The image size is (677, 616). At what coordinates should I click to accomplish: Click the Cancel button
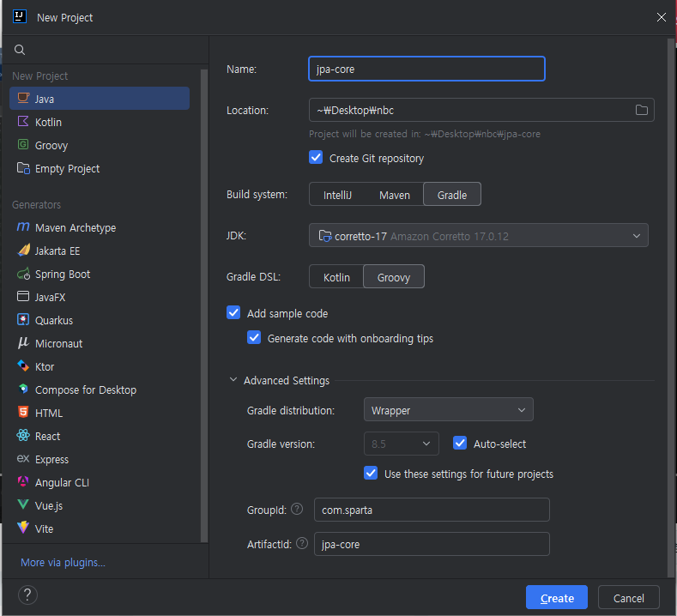pos(629,597)
